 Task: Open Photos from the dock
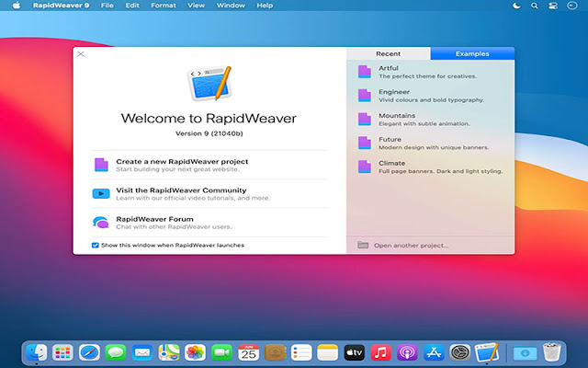(195, 352)
